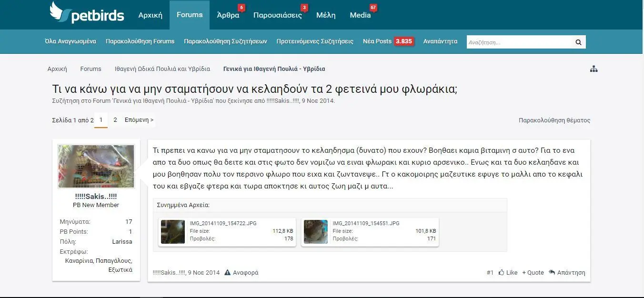Click Συνημμένα Αρχεία header

(x=183, y=205)
